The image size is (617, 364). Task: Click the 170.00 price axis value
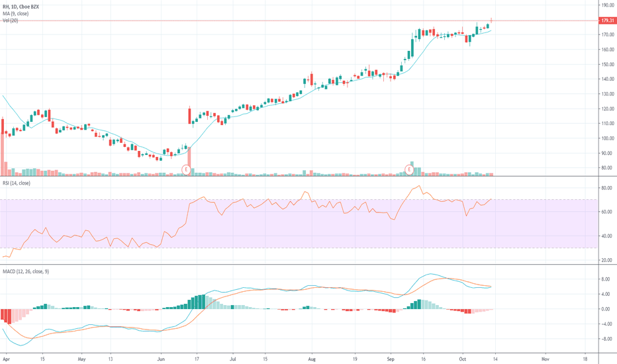pyautogui.click(x=608, y=34)
